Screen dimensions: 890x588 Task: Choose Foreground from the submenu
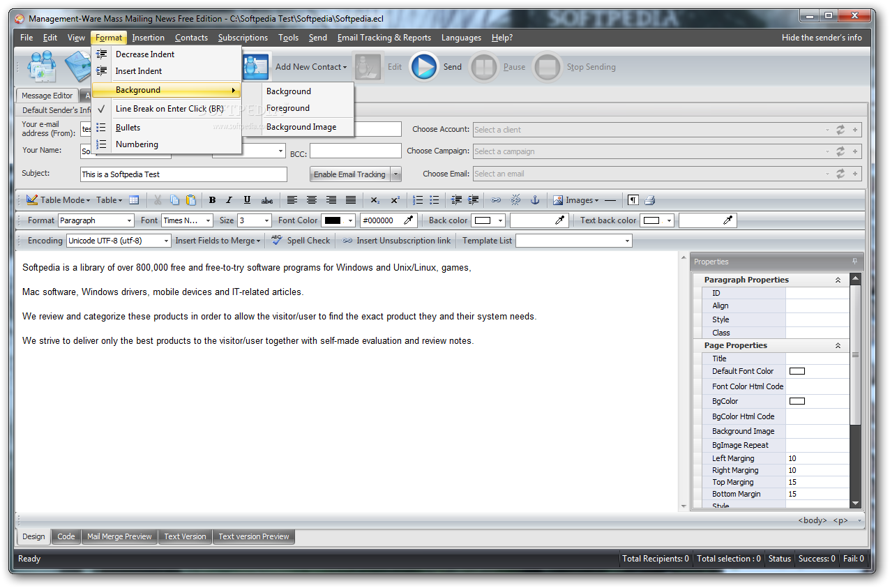288,108
